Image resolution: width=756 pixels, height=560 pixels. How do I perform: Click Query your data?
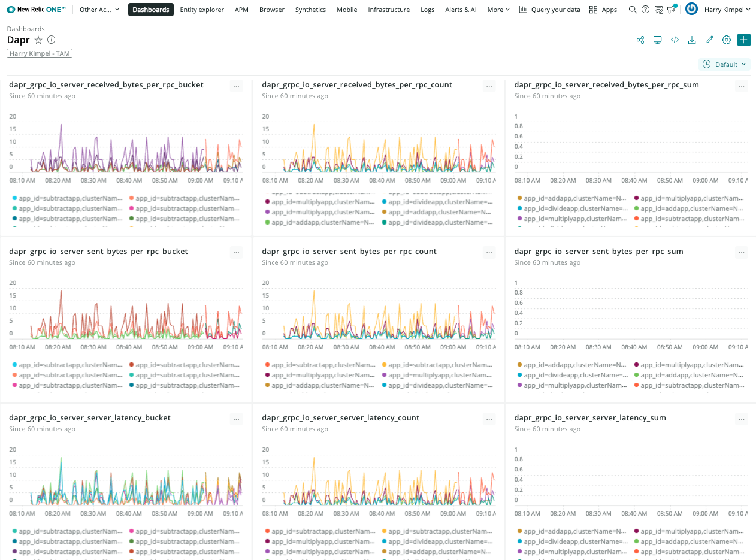[x=549, y=10]
